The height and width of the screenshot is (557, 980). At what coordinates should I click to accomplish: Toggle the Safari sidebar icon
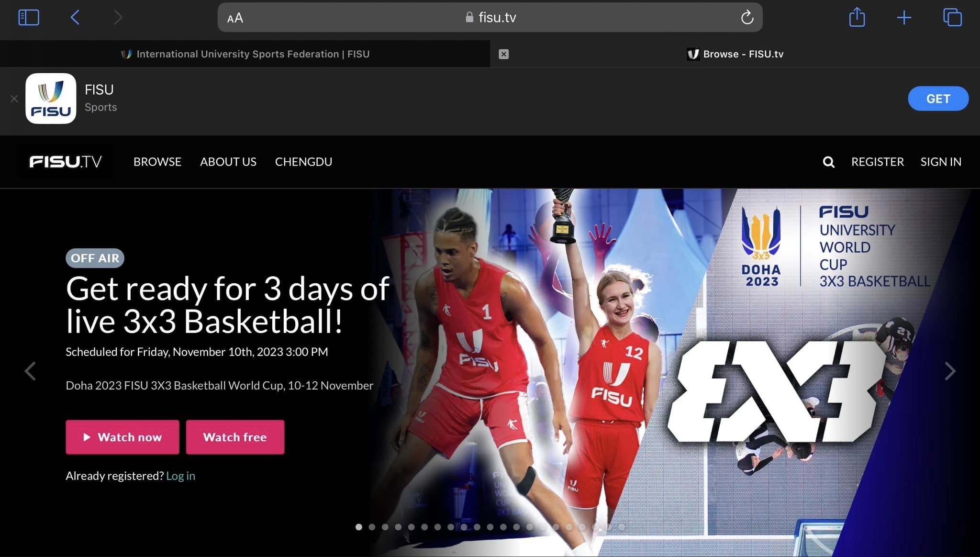click(29, 18)
